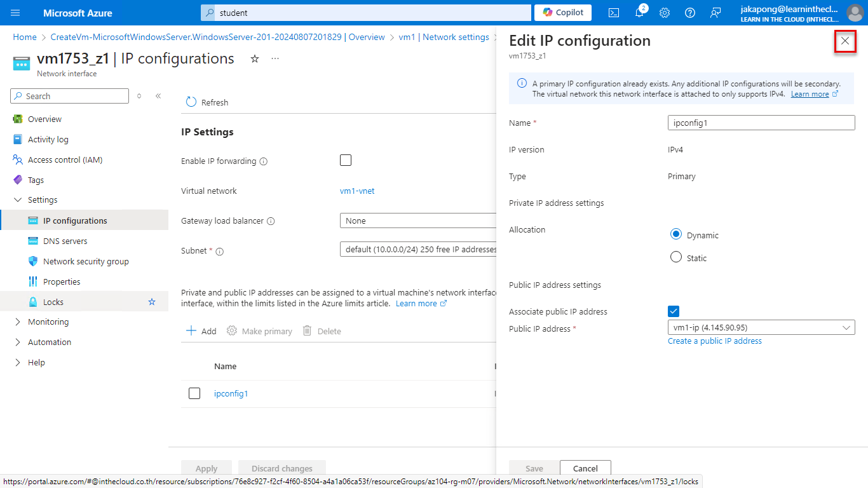The width and height of the screenshot is (868, 488).
Task: Click the Subnet info icon
Action: (x=220, y=252)
